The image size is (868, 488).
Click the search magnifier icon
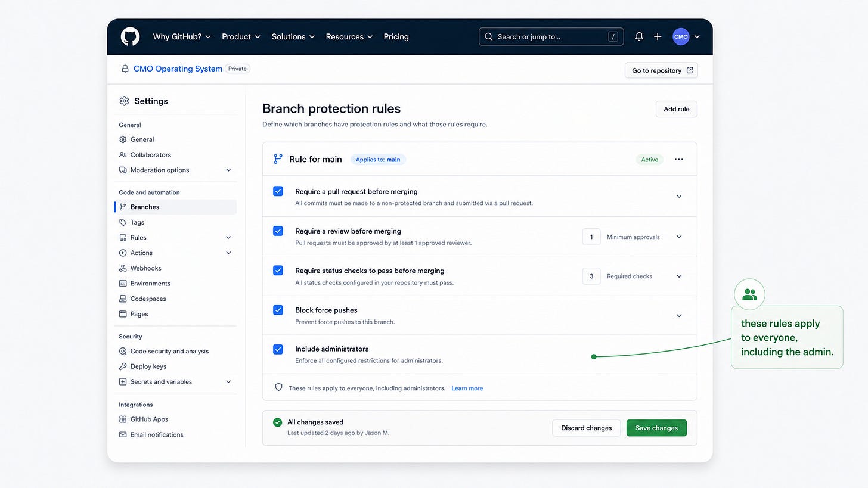click(489, 36)
